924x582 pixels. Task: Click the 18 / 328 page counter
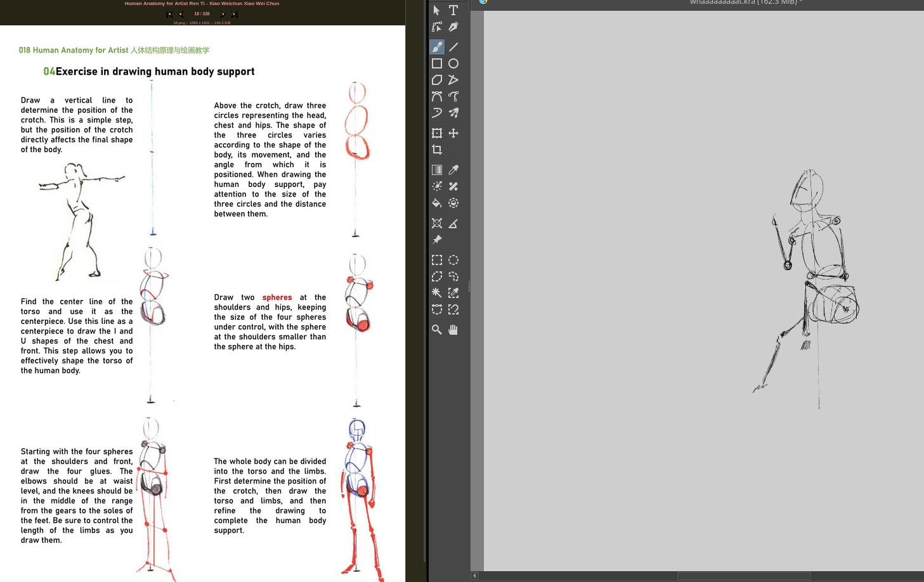[x=202, y=14]
